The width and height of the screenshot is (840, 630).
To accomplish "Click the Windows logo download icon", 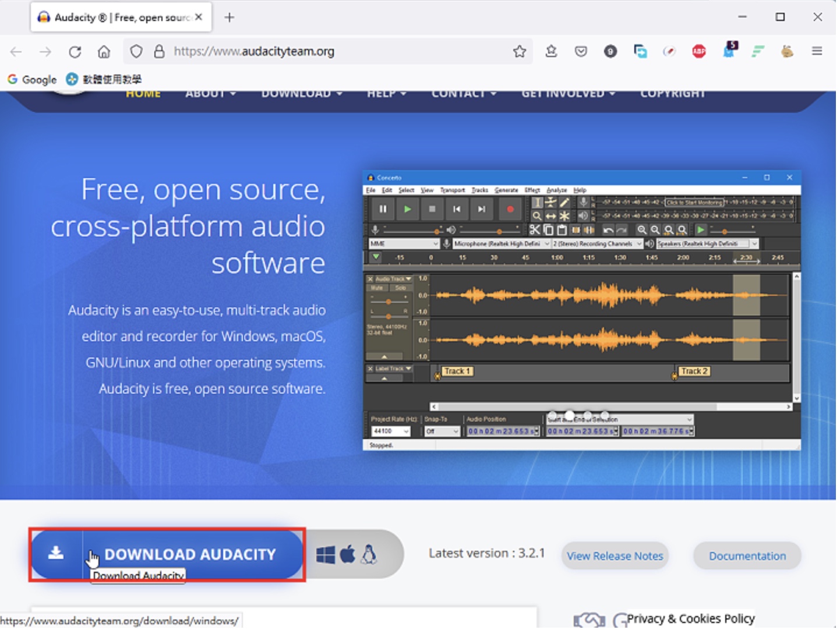I will [326, 555].
